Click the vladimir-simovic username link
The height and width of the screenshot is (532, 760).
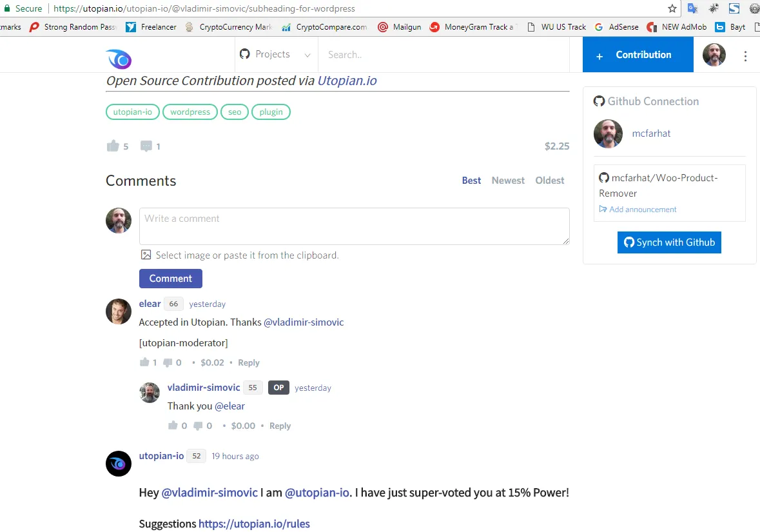point(204,388)
